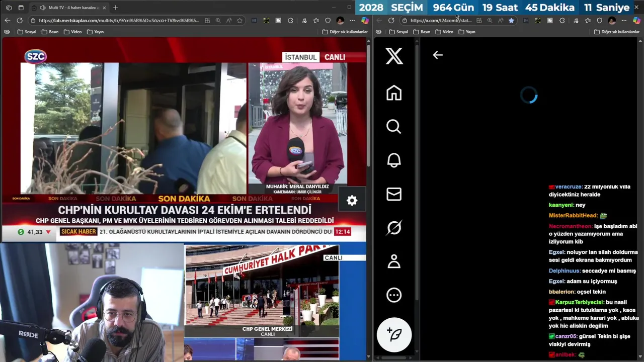Viewport: 644px width, 362px height.
Task: Click the x.com address bar URL
Action: [441, 21]
